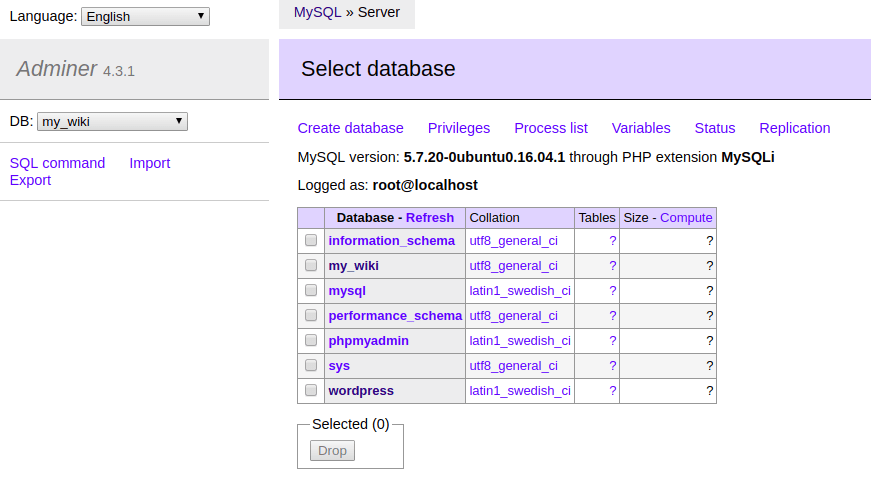Open the DB selector showing my_wiki
This screenshot has width=871, height=486.
click(112, 122)
